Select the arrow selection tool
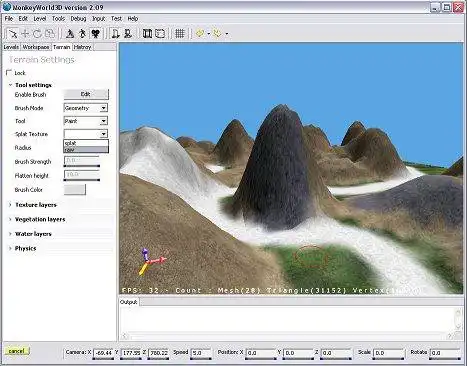The image size is (467, 366). click(12, 33)
